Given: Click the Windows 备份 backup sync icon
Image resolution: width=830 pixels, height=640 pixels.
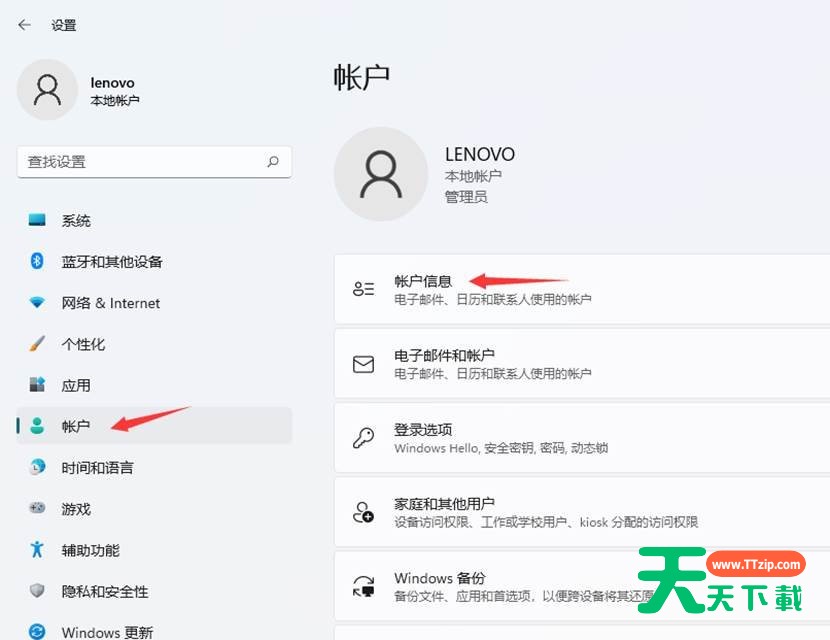Looking at the screenshot, I should point(364,586).
